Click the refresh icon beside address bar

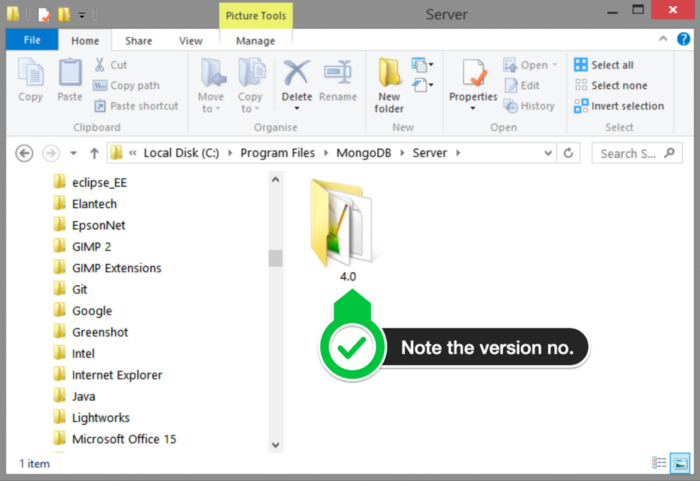[569, 153]
